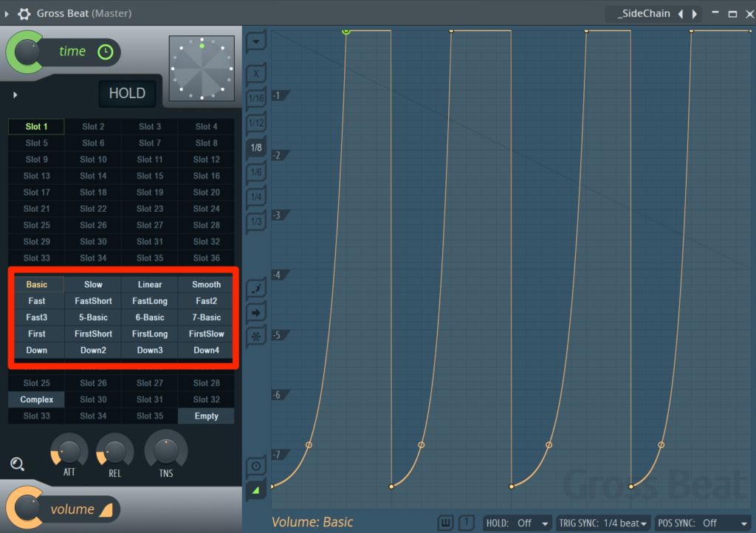Choose the FastShort volume preset
The image size is (756, 533).
click(x=93, y=300)
